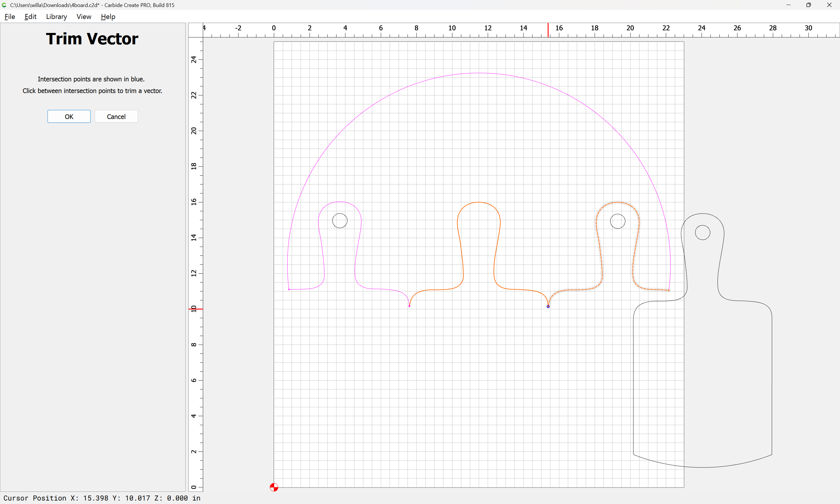
Task: Click the blue intersection point on the orange vector
Action: pyautogui.click(x=548, y=307)
